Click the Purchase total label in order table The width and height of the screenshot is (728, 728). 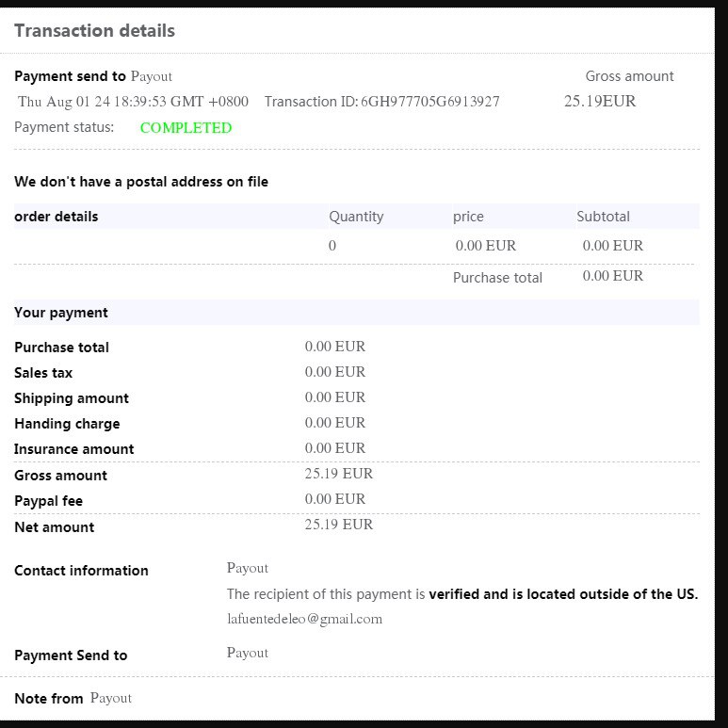(x=497, y=278)
